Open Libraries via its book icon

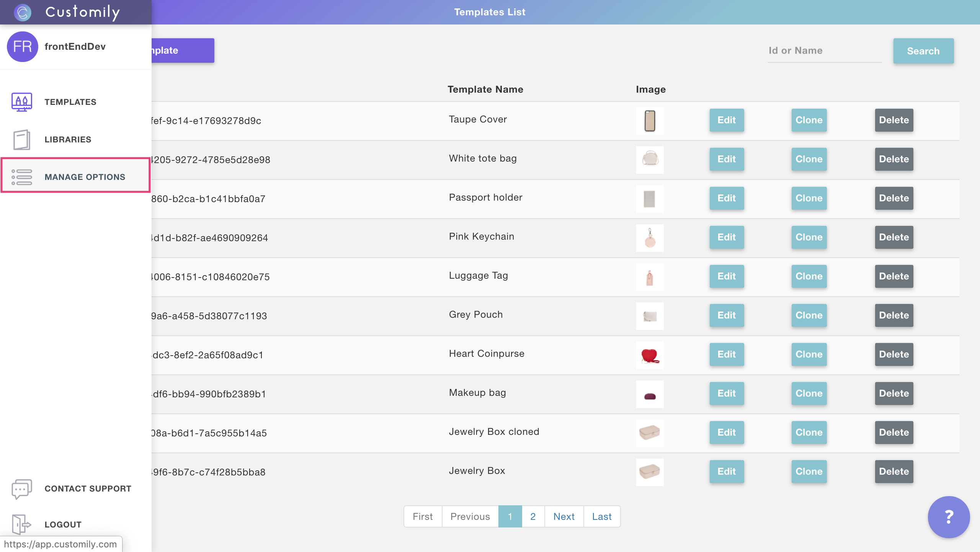(21, 139)
